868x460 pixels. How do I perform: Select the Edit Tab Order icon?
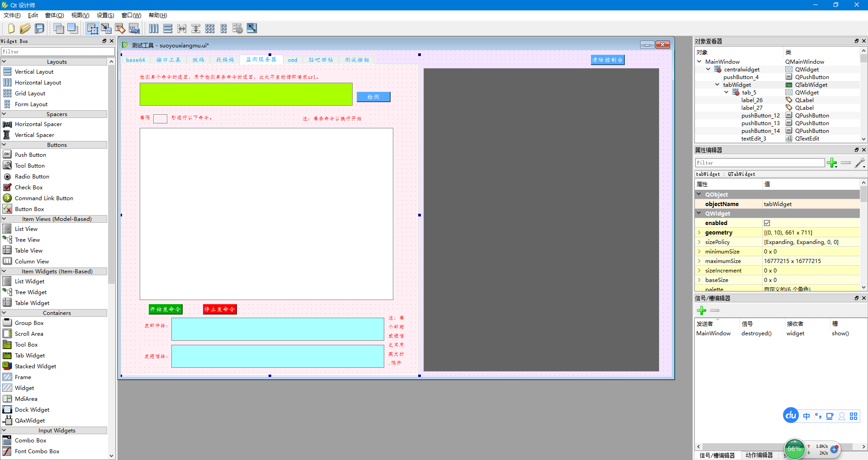(134, 28)
